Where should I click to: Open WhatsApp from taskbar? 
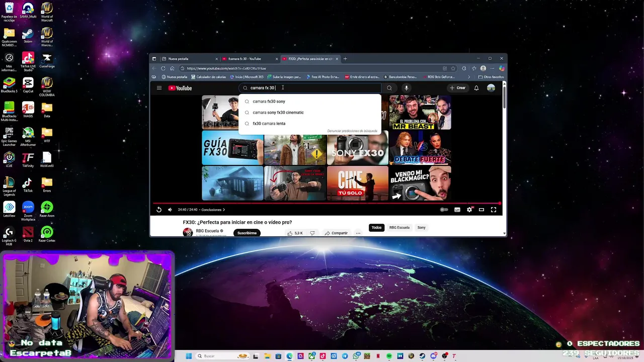coord(356,356)
